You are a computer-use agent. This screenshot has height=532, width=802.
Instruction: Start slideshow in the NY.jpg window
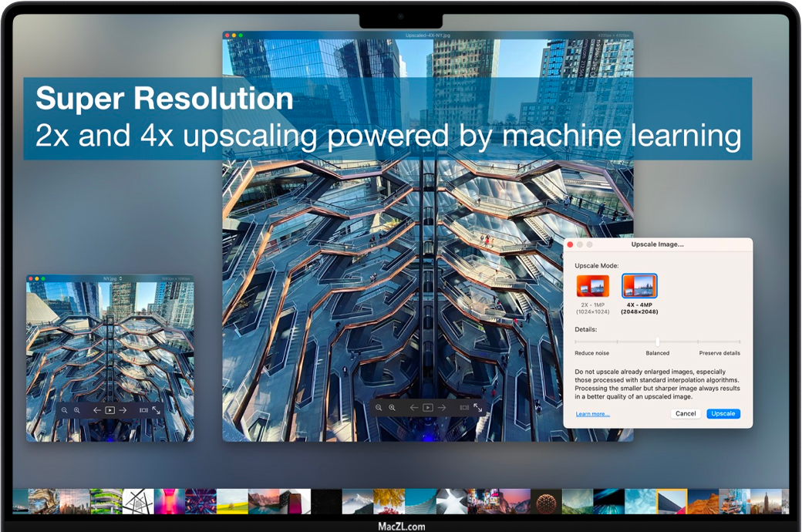click(x=110, y=411)
